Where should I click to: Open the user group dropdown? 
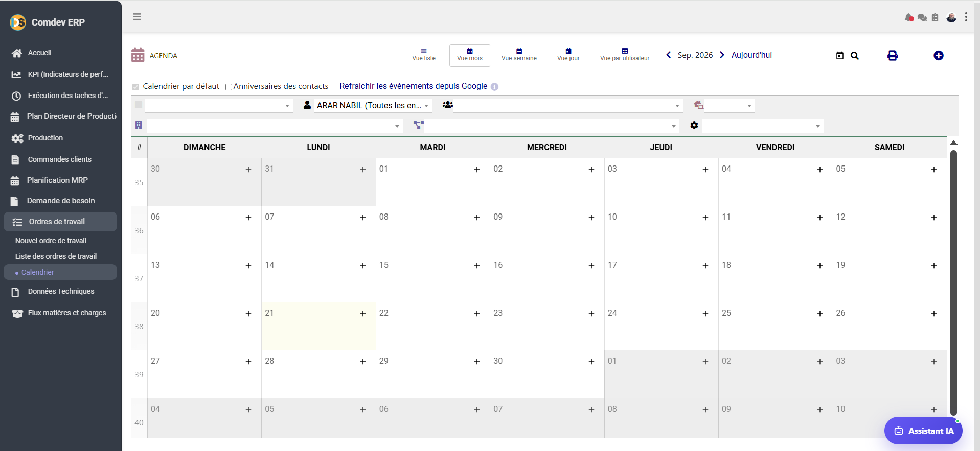tap(567, 105)
